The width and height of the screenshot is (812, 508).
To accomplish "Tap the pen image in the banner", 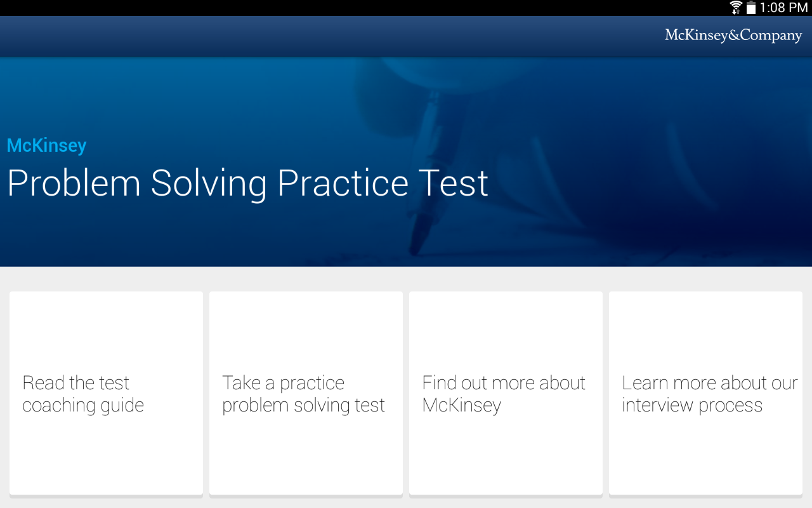I will click(x=425, y=171).
